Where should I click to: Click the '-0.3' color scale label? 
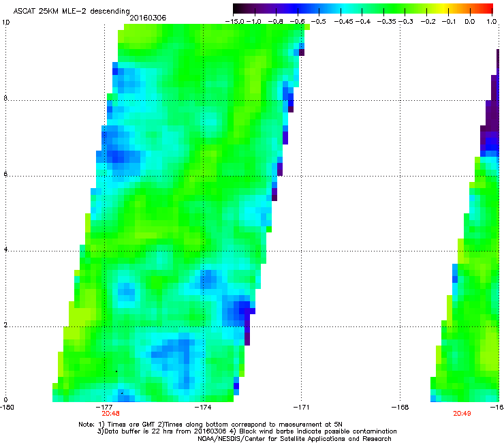click(x=406, y=21)
